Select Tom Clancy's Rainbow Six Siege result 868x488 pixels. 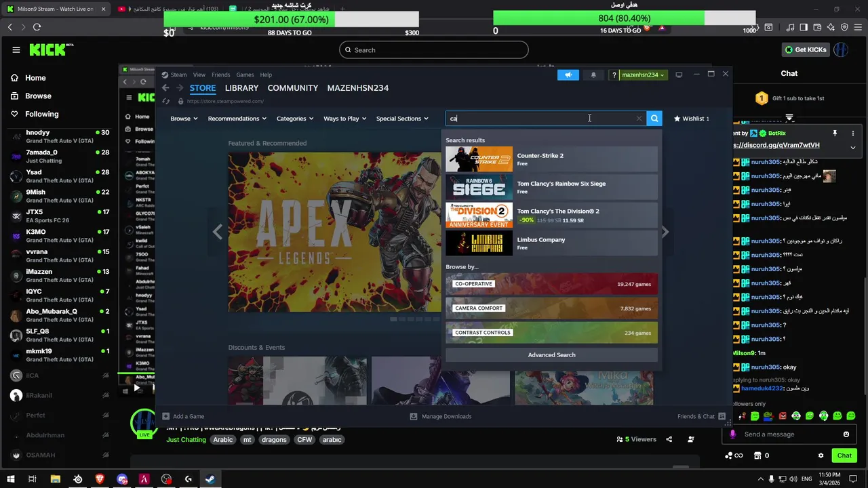[x=551, y=187]
